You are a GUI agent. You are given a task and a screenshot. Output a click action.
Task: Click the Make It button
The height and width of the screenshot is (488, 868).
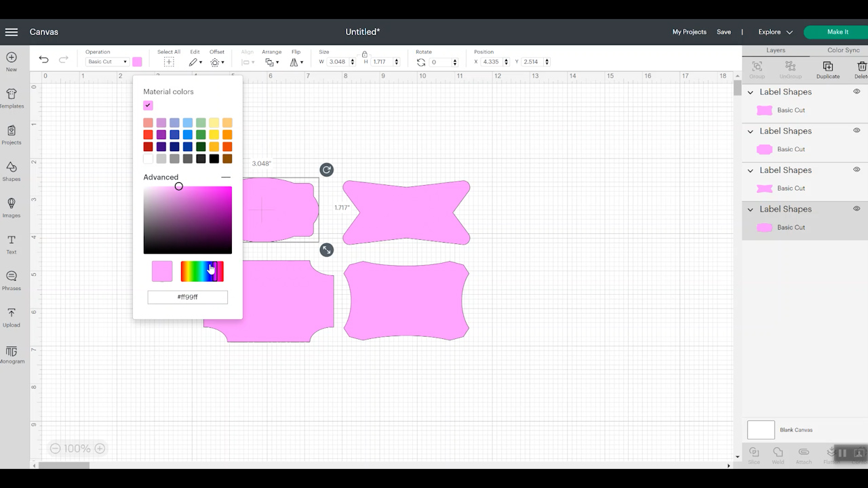(x=837, y=32)
